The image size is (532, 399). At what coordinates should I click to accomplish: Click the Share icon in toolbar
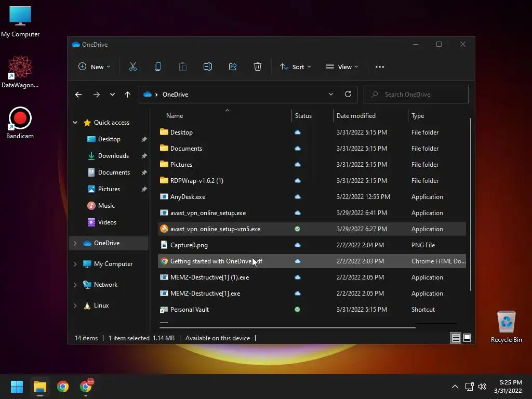coord(233,67)
